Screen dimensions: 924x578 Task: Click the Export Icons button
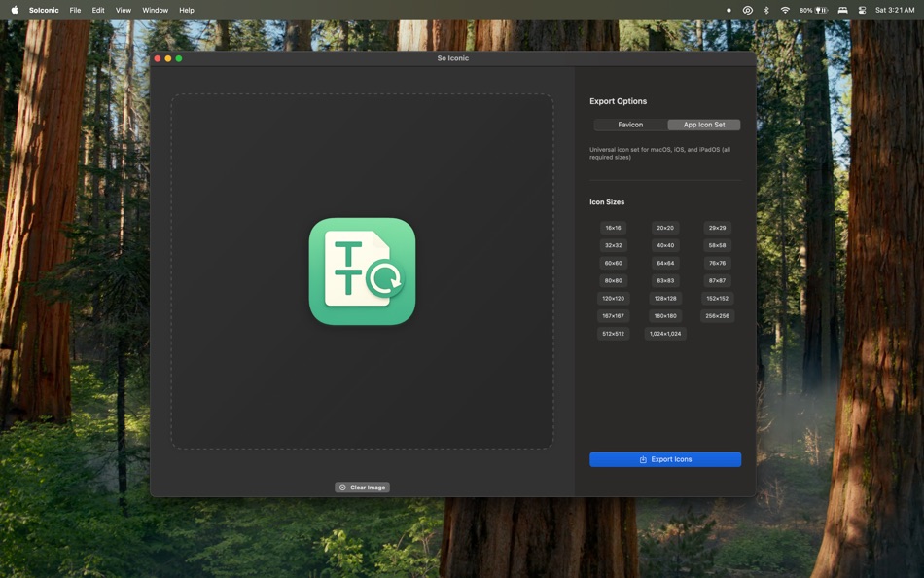[664, 458]
